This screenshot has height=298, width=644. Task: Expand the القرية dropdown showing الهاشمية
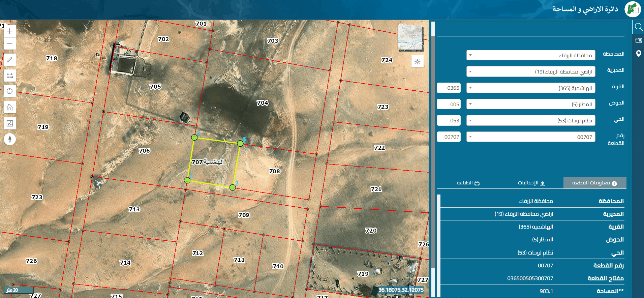click(x=531, y=88)
